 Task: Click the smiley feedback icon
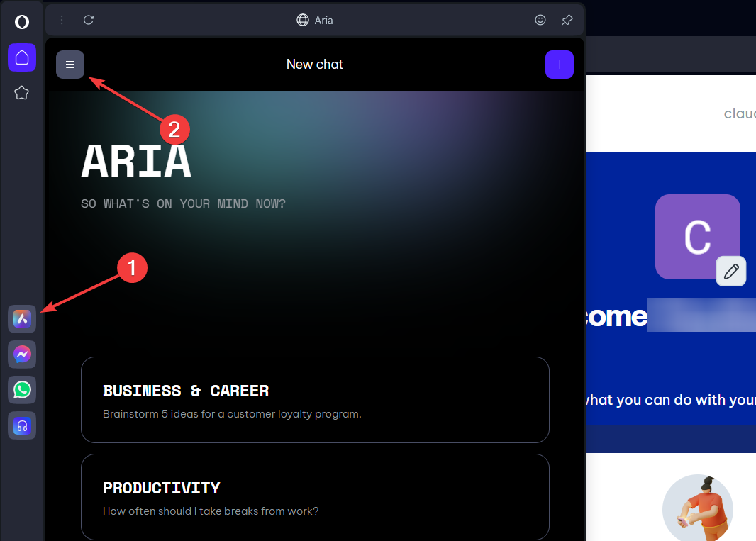tap(540, 20)
